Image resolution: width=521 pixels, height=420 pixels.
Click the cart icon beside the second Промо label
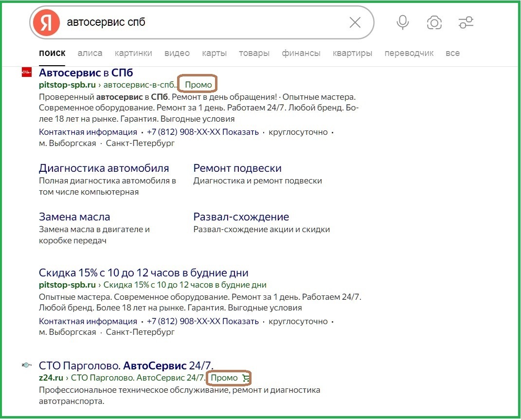(247, 378)
